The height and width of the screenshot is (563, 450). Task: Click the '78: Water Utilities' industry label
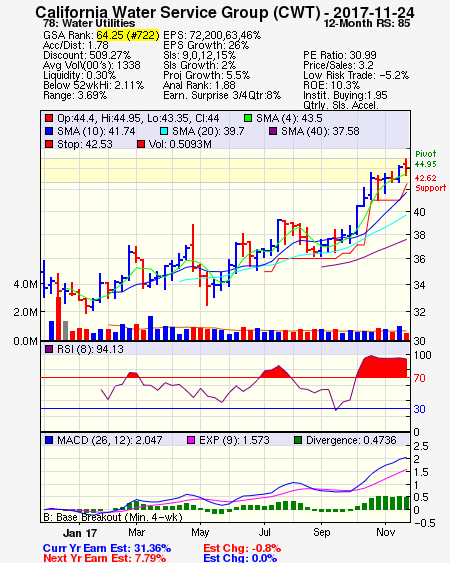[89, 23]
